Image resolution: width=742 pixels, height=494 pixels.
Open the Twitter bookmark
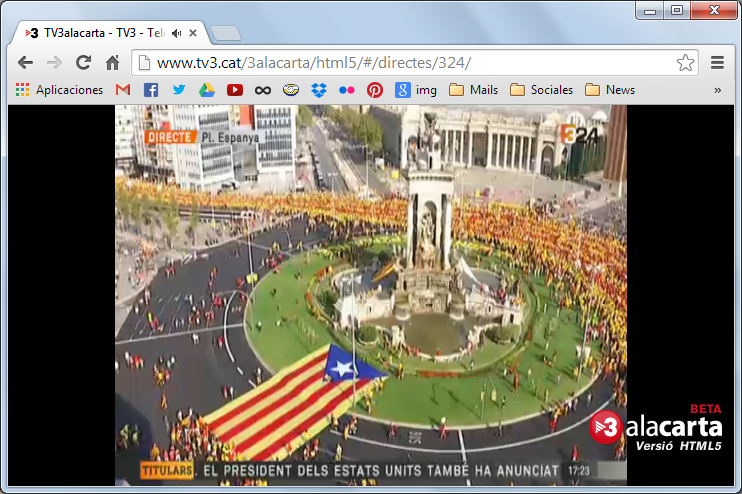point(179,90)
